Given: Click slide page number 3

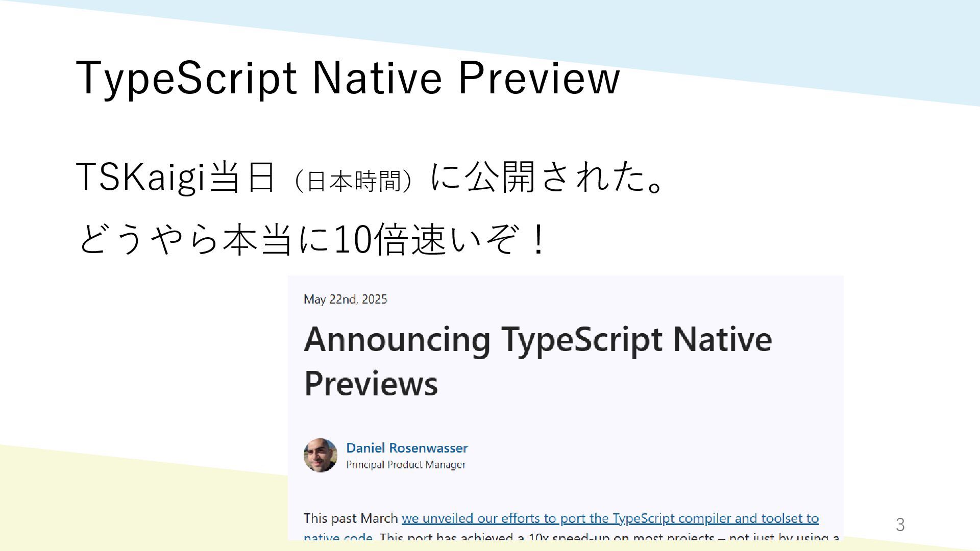Looking at the screenshot, I should pyautogui.click(x=900, y=525).
